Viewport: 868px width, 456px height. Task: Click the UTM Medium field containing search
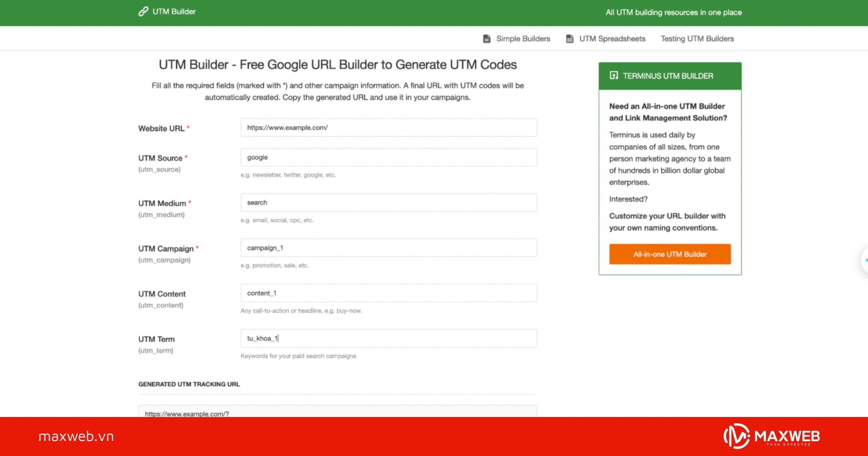(x=388, y=202)
